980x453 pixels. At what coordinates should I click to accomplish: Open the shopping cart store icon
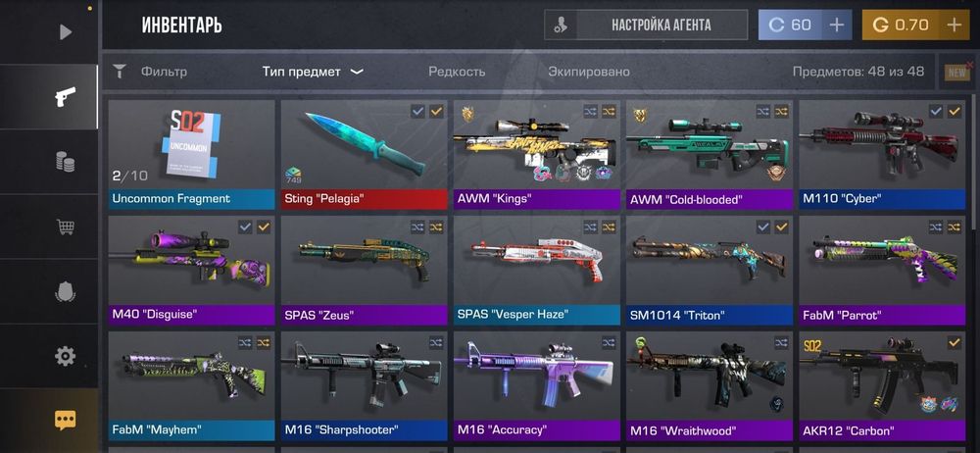pyautogui.click(x=65, y=226)
